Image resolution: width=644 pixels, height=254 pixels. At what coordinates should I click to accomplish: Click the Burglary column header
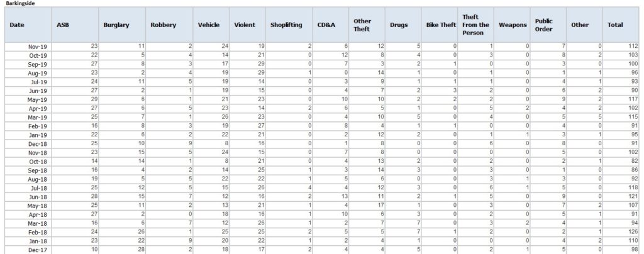click(116, 25)
